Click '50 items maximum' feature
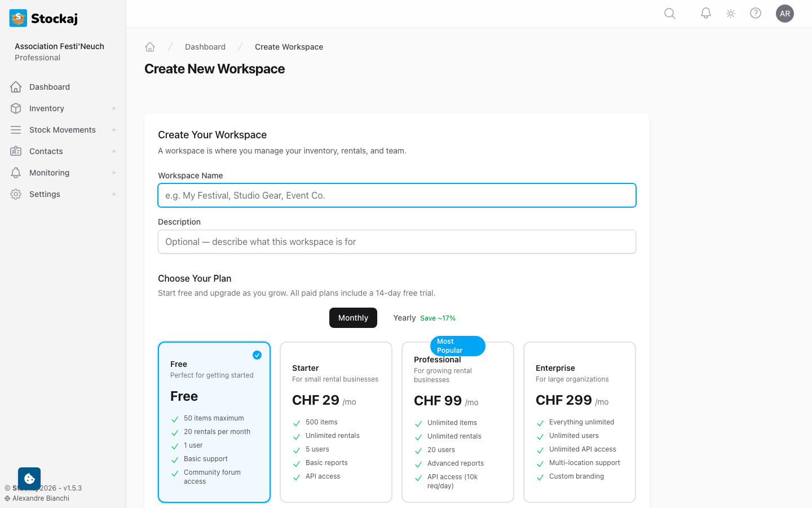Image resolution: width=812 pixels, height=508 pixels. click(x=214, y=418)
